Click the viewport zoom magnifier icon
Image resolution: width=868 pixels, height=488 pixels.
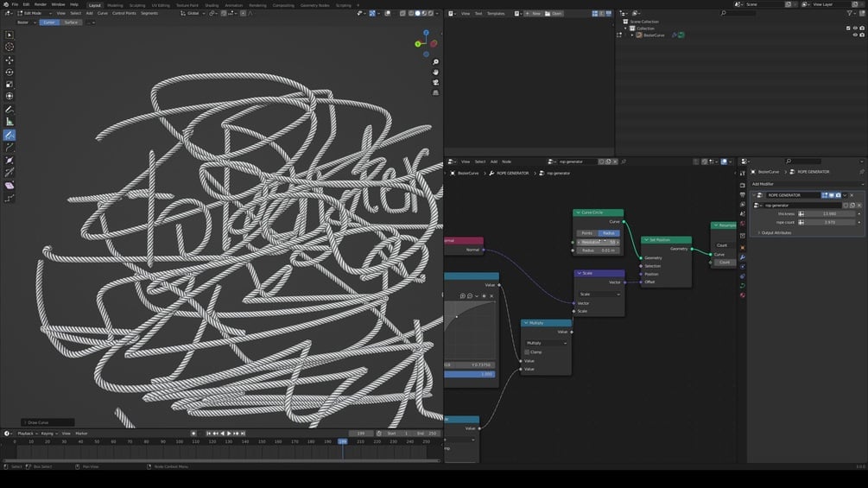(435, 62)
